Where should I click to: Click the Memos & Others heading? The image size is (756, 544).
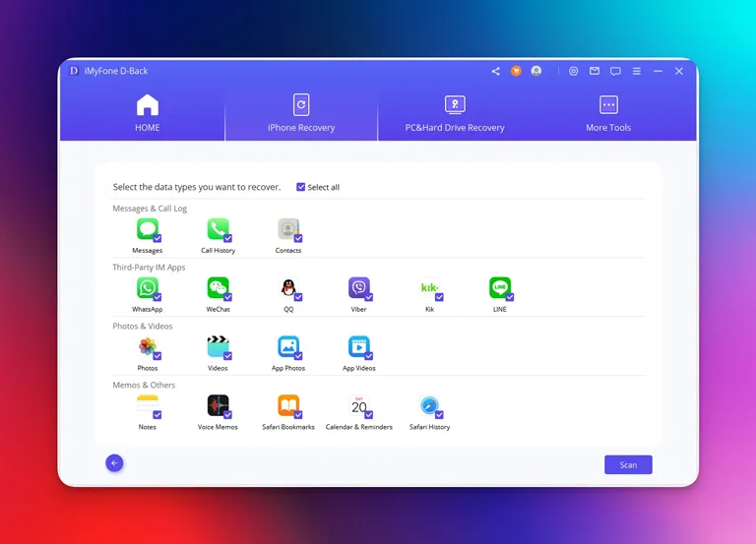pos(144,385)
